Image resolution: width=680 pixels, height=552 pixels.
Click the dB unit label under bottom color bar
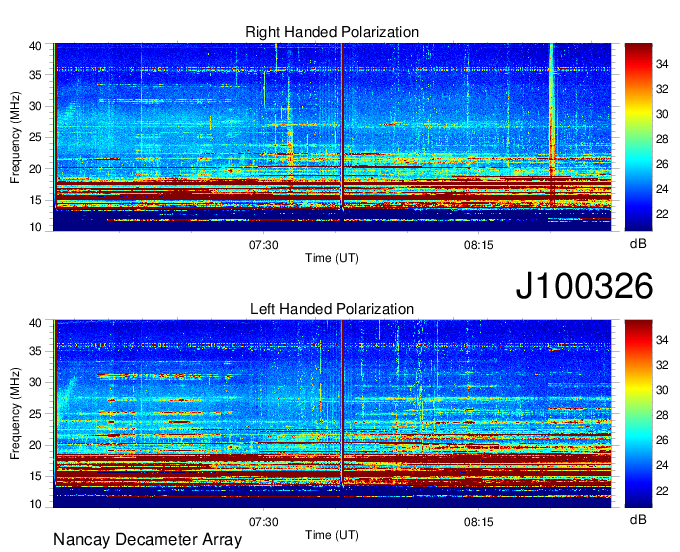tap(638, 519)
